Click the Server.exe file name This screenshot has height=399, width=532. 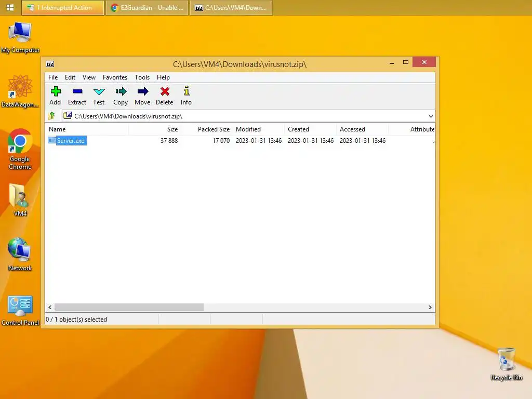click(71, 140)
